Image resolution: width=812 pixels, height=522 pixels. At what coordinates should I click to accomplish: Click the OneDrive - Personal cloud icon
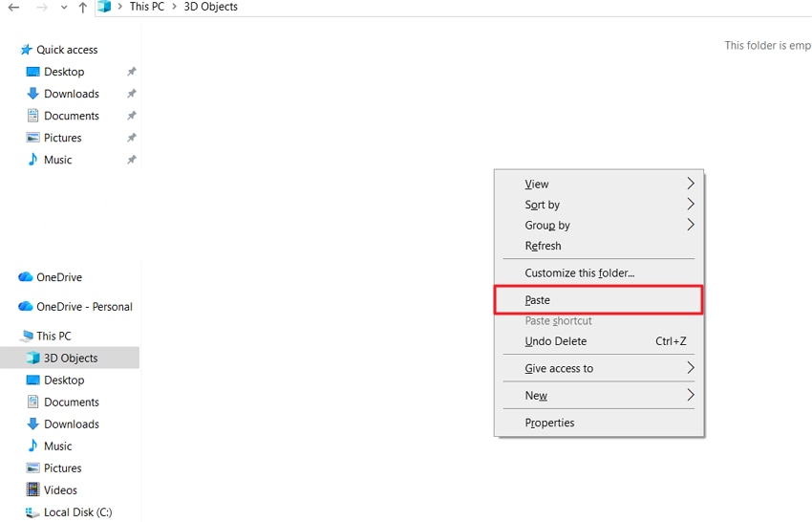pyautogui.click(x=26, y=306)
